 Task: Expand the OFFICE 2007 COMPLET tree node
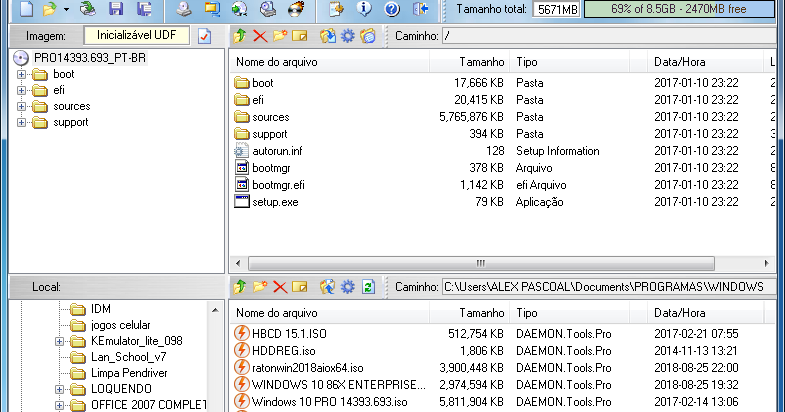tap(59, 405)
